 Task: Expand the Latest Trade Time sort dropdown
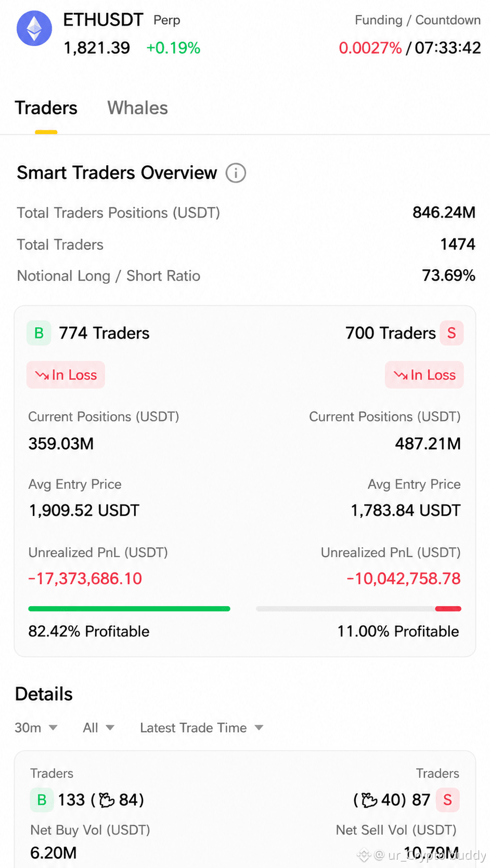pos(202,728)
